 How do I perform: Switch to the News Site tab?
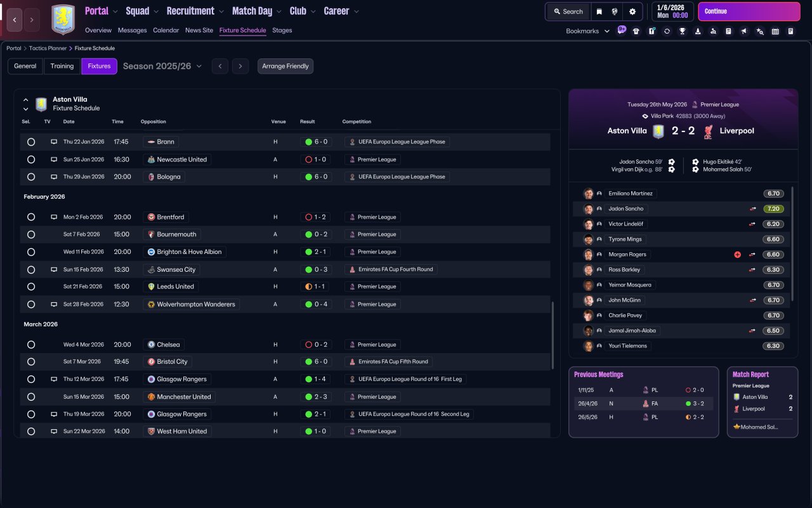[x=199, y=30]
